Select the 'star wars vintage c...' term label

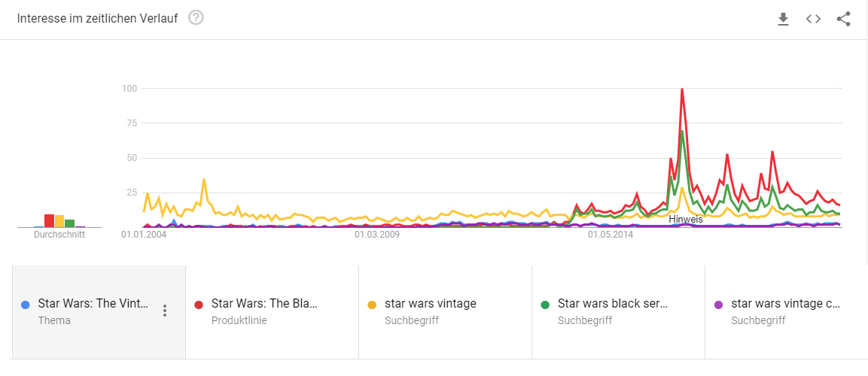pyautogui.click(x=786, y=304)
